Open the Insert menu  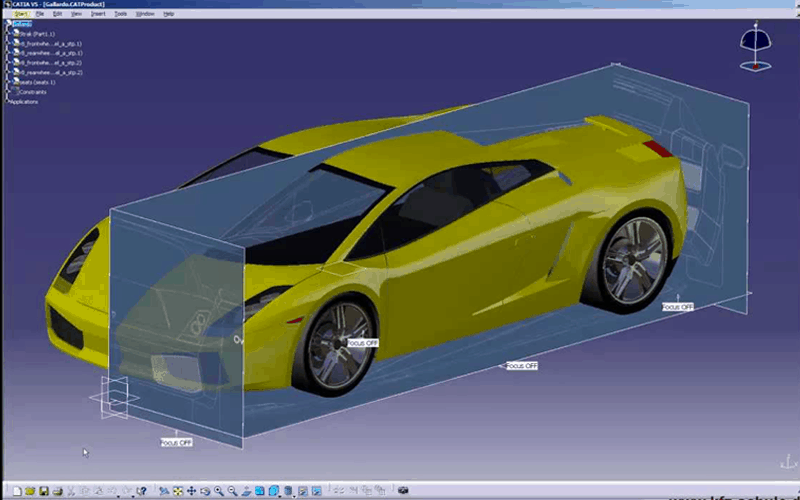[98, 14]
